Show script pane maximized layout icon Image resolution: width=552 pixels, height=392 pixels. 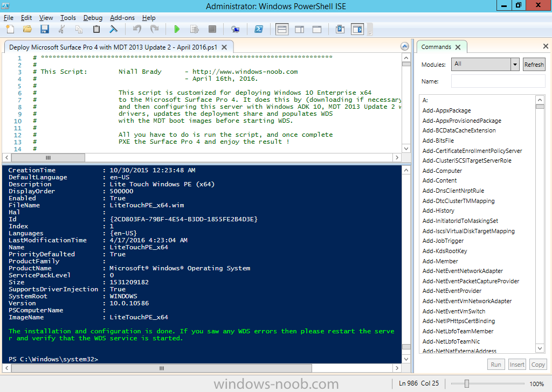coord(317,29)
